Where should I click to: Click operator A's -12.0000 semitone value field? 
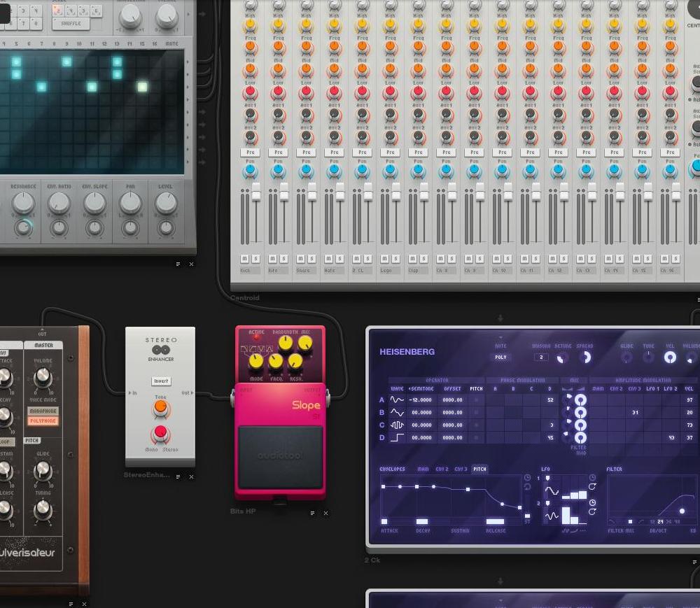[420, 400]
